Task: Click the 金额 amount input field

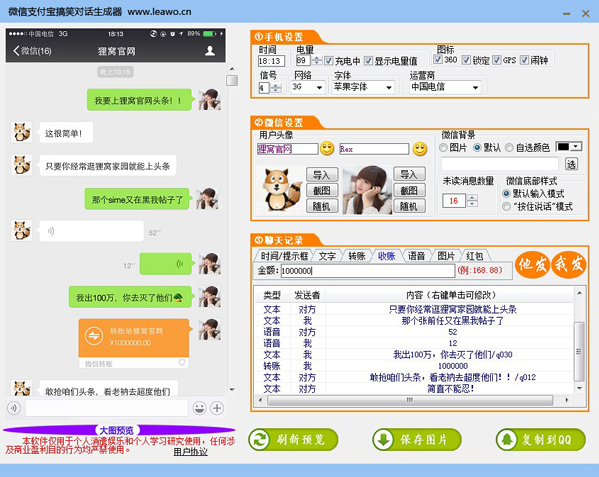Action: 367,271
